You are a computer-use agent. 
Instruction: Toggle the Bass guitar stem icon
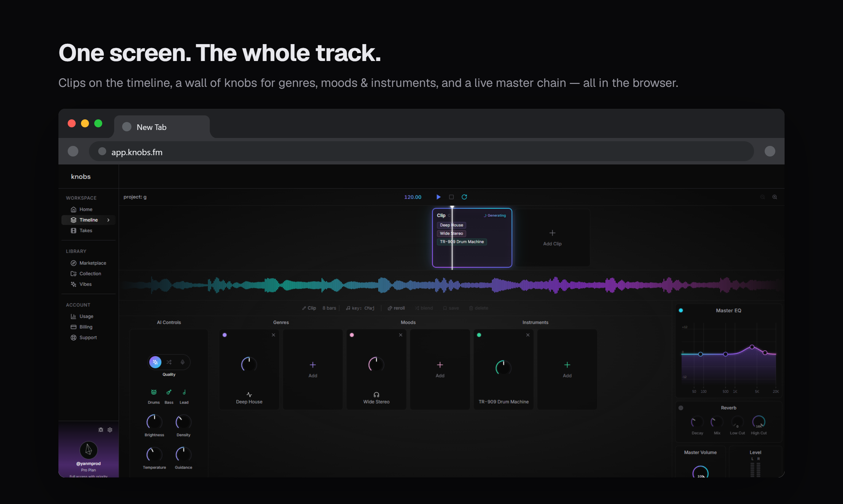(169, 392)
